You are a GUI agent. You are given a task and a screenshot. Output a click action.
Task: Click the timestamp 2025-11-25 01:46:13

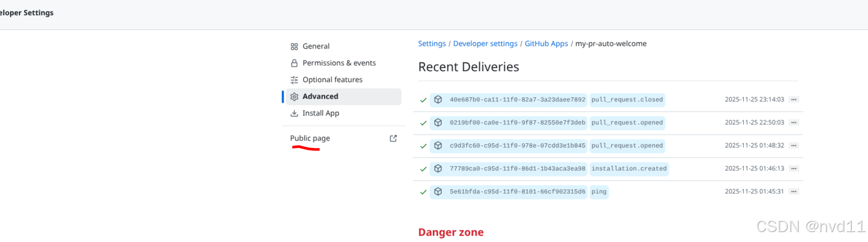coord(754,168)
